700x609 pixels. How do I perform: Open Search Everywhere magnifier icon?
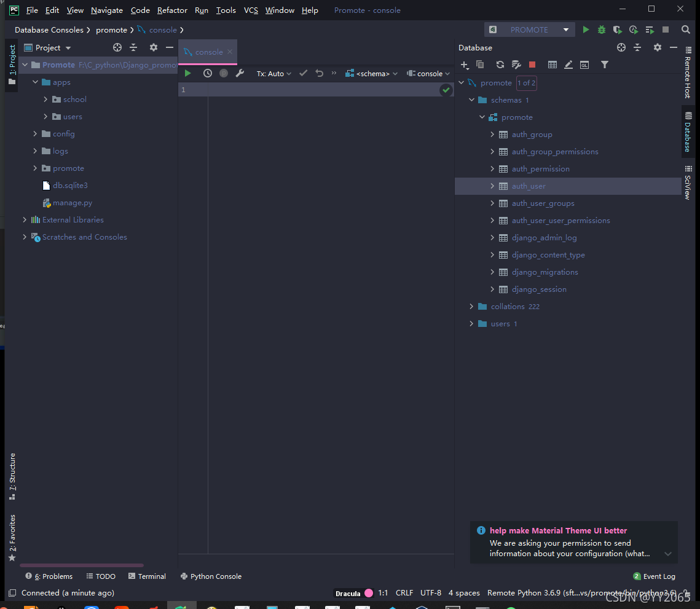point(686,29)
